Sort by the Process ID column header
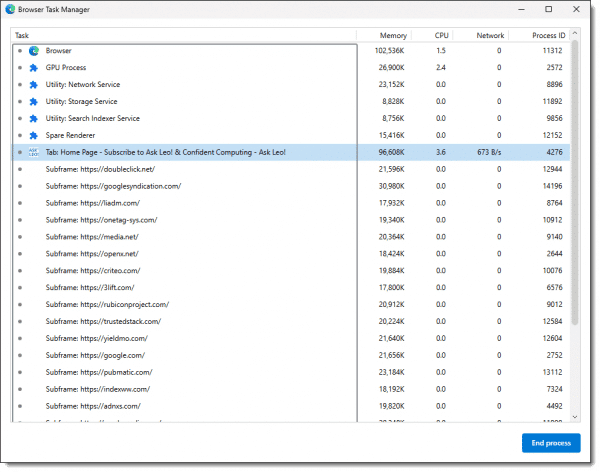 (x=539, y=35)
